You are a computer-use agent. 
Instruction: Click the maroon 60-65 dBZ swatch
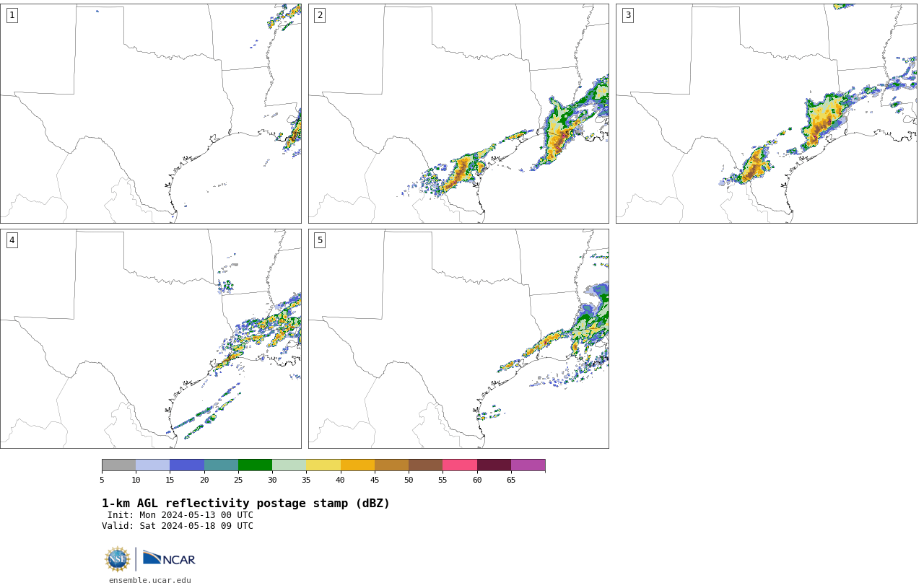(x=494, y=465)
